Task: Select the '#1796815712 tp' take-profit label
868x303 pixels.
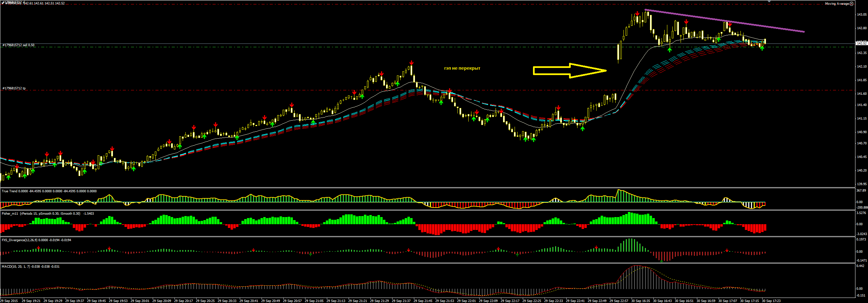Action: click(14, 88)
